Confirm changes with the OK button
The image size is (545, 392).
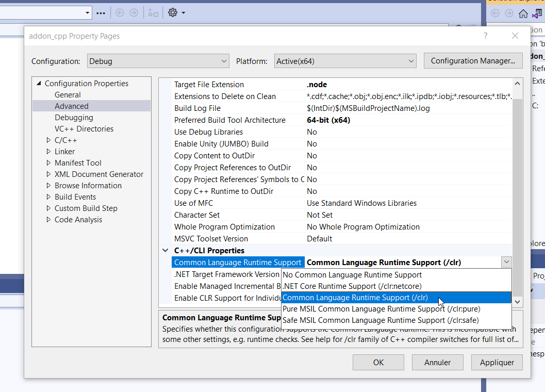point(378,362)
